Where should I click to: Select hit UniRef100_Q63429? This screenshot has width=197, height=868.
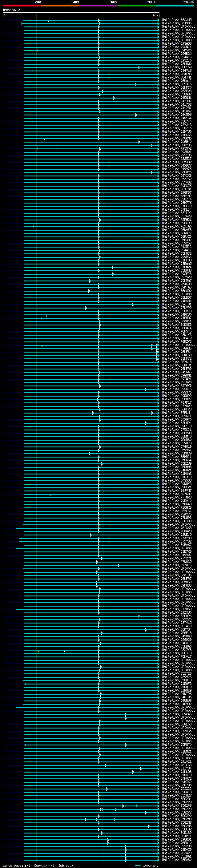pos(177,853)
